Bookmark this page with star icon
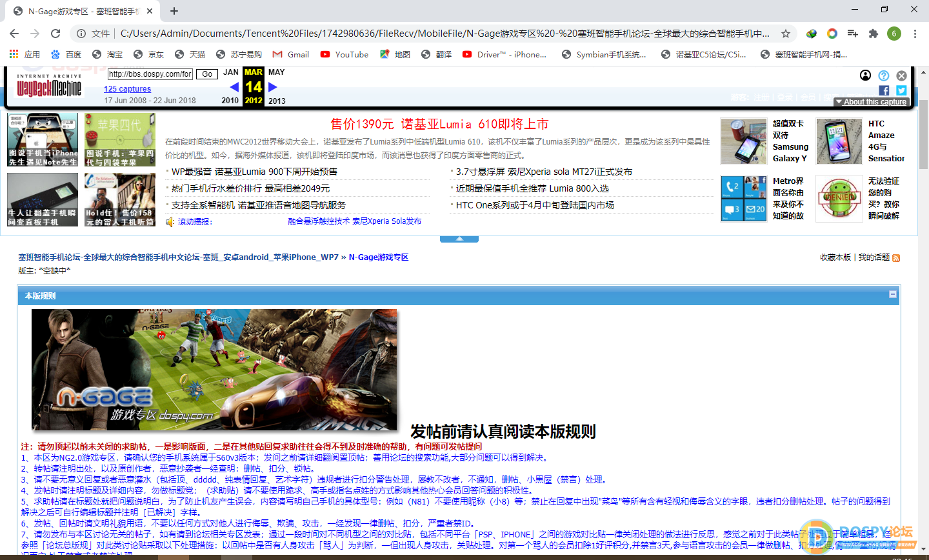 (x=785, y=34)
